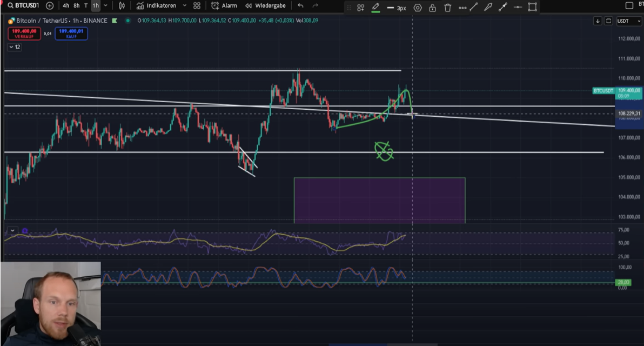Switch to the 4h timeframe

pyautogui.click(x=66, y=6)
